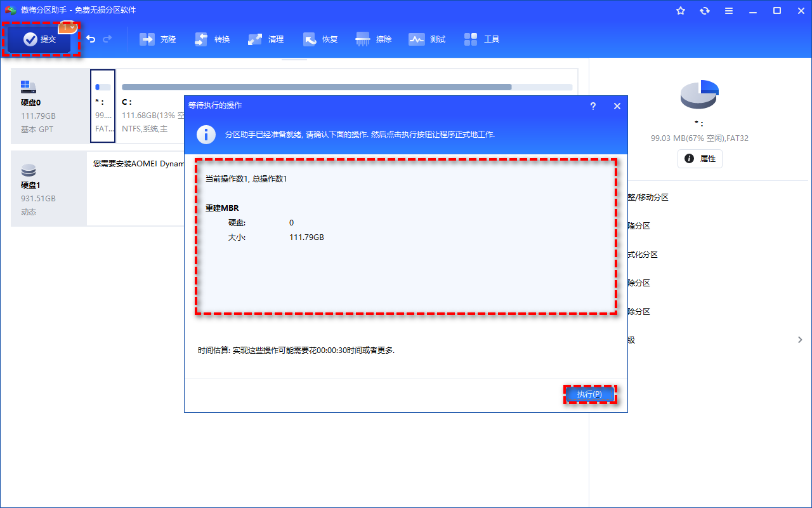Open the 测试 (Test) tool
Image resolution: width=812 pixels, height=508 pixels.
428,39
